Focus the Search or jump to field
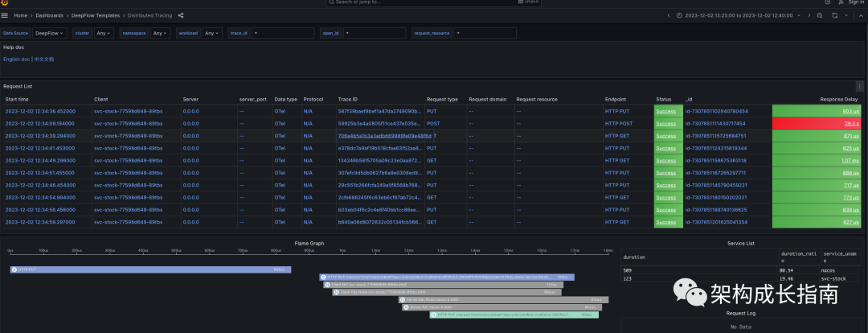 click(x=433, y=2)
